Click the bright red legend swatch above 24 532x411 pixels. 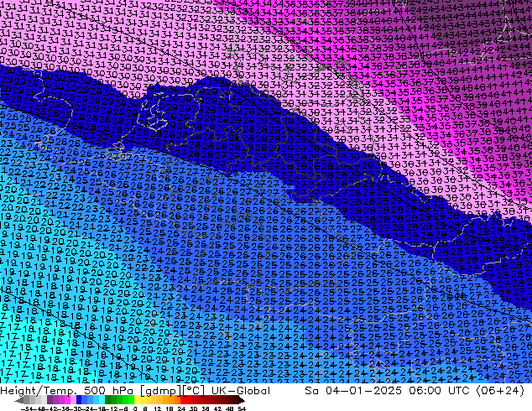tap(183, 400)
